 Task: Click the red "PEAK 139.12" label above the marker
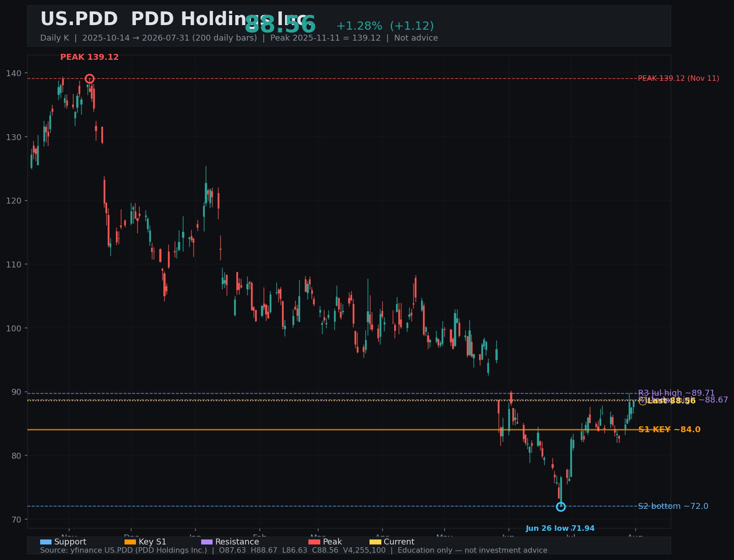point(89,57)
